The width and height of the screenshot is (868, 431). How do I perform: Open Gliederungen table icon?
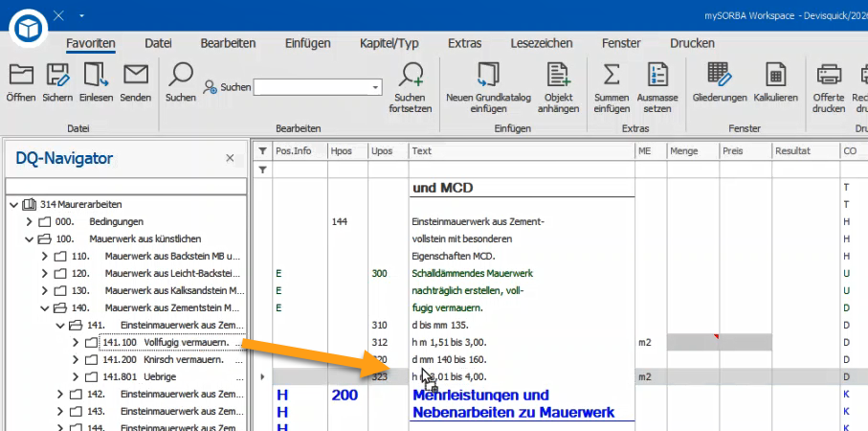click(x=720, y=75)
